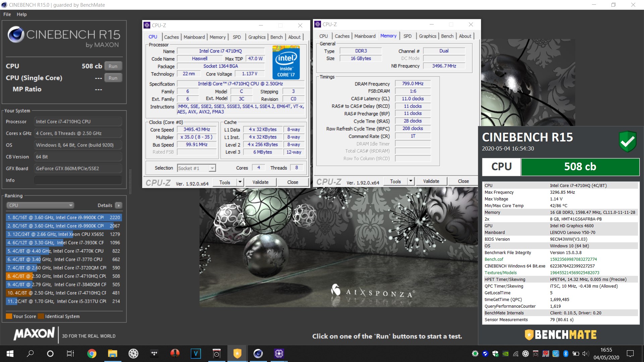Image resolution: width=644 pixels, height=362 pixels.
Task: Switch to Cinebench icon in taskbar
Action: tap(258, 353)
